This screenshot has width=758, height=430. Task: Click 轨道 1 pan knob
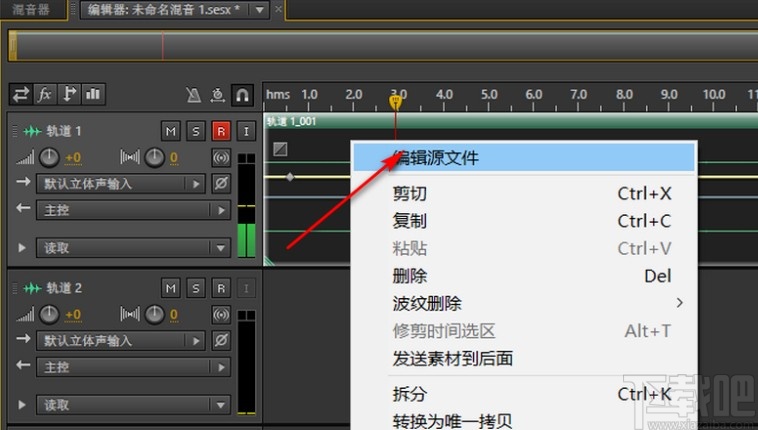(155, 158)
